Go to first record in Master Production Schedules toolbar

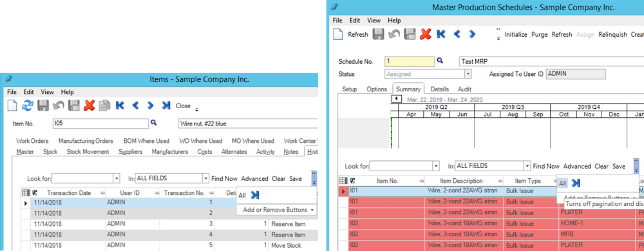click(441, 35)
